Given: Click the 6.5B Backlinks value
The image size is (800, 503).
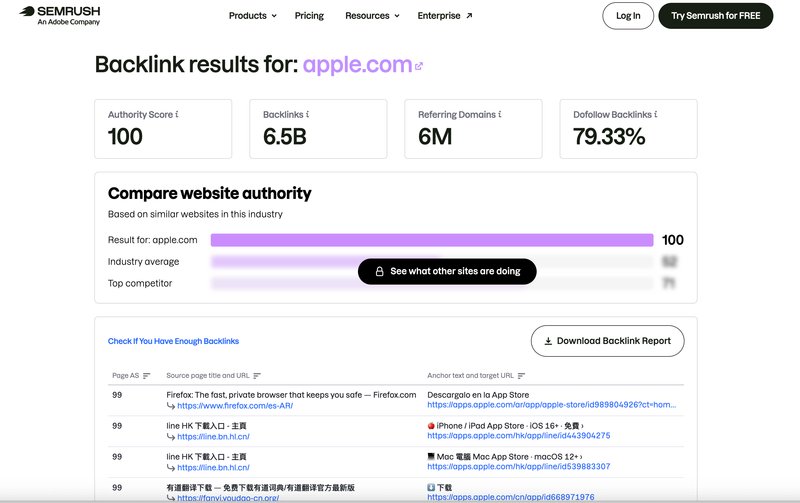Looking at the screenshot, I should click(x=285, y=137).
